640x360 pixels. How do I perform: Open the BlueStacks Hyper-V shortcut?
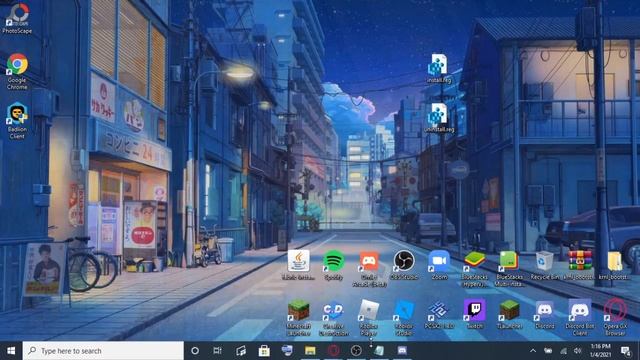pos(474,269)
